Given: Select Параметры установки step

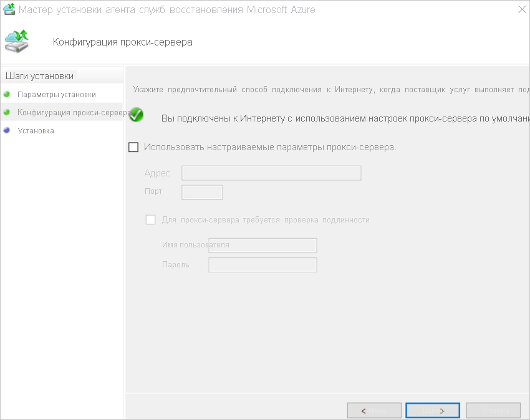Looking at the screenshot, I should [x=57, y=95].
